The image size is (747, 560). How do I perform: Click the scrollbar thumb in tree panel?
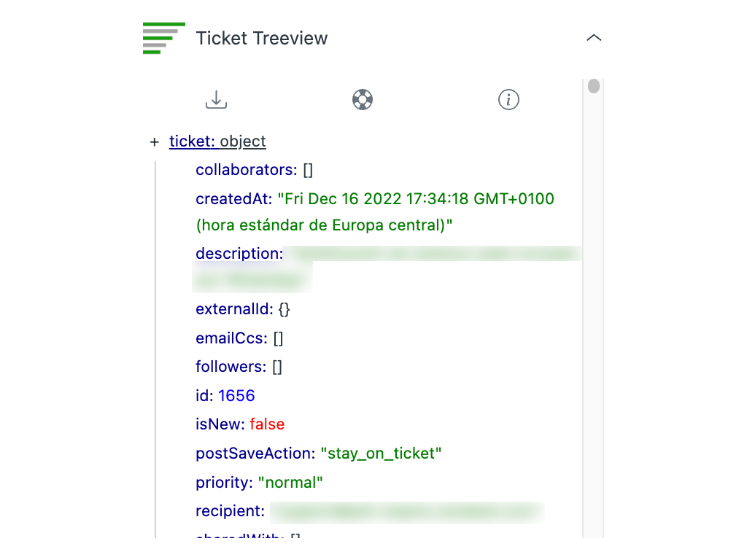coord(594,86)
